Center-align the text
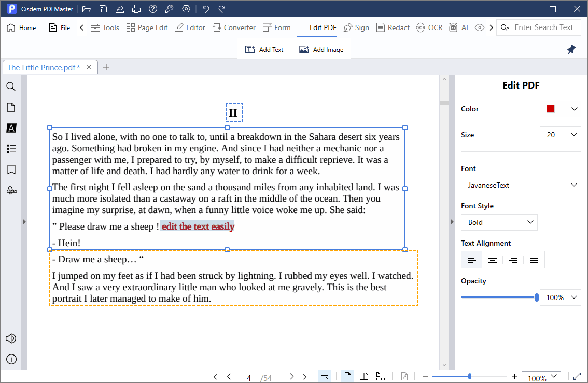Image resolution: width=588 pixels, height=383 pixels. click(x=493, y=260)
